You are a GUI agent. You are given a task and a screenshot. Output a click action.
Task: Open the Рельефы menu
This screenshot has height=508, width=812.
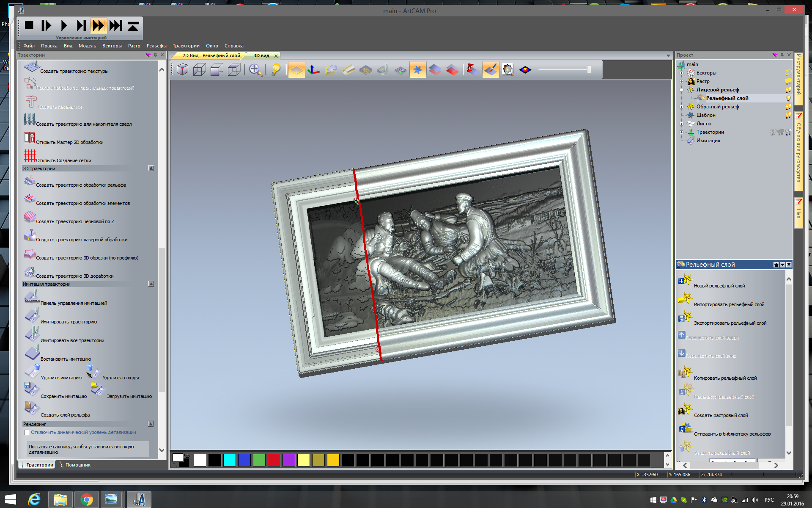coord(156,46)
